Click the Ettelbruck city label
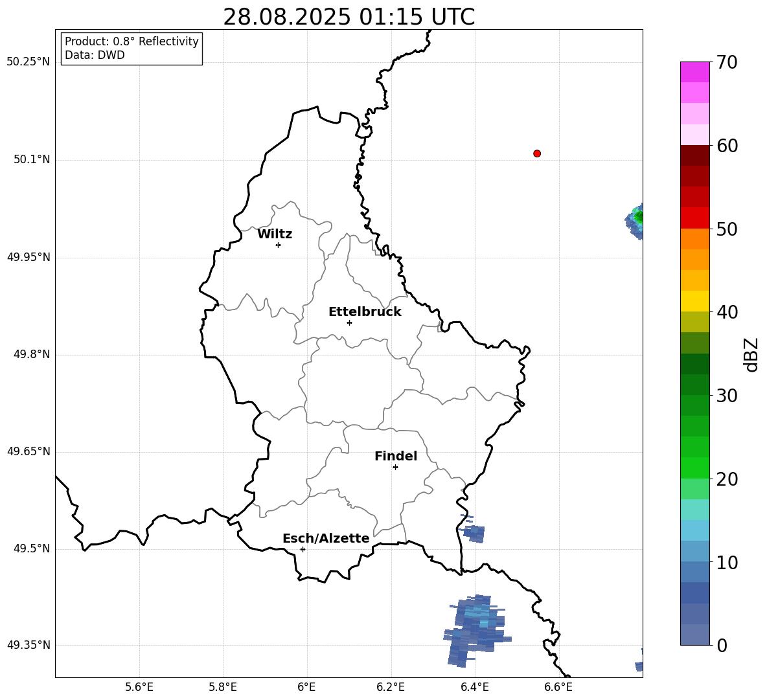The width and height of the screenshot is (767, 700). tap(365, 312)
